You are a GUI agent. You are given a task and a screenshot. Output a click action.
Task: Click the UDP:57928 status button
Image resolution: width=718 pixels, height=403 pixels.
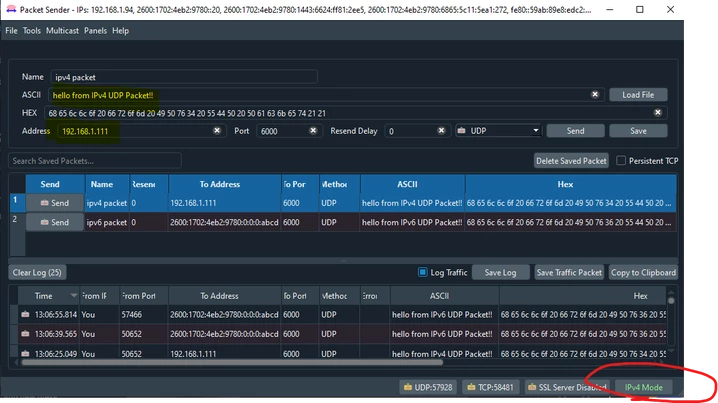(428, 387)
